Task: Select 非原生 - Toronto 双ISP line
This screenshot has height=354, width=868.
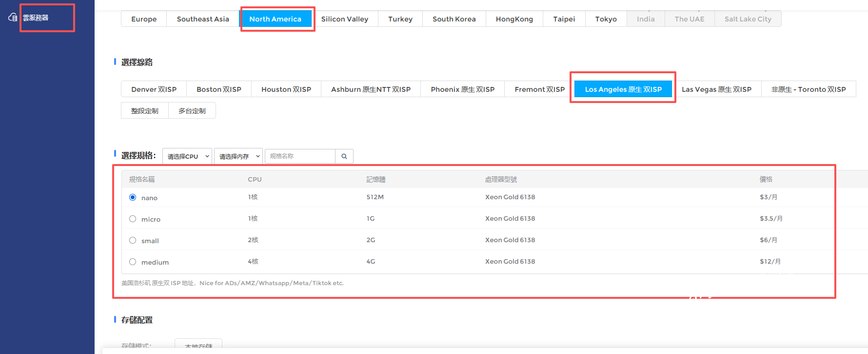Action: [x=809, y=89]
